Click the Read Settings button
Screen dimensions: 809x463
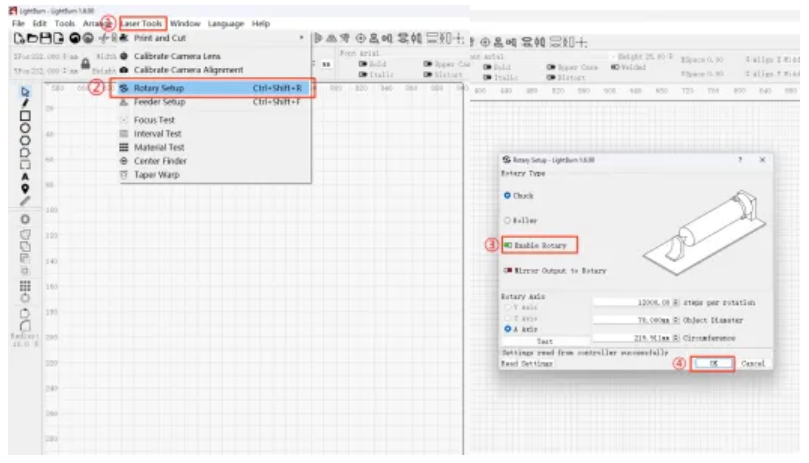pyautogui.click(x=527, y=363)
